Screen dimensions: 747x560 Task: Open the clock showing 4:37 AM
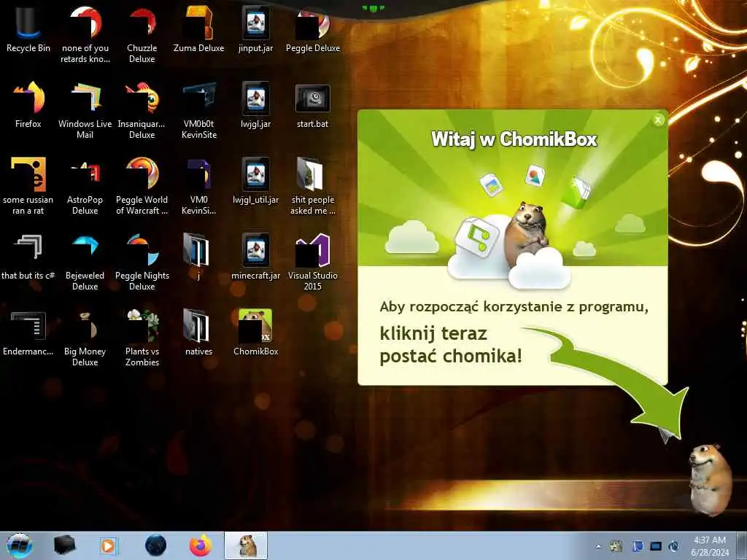710,546
